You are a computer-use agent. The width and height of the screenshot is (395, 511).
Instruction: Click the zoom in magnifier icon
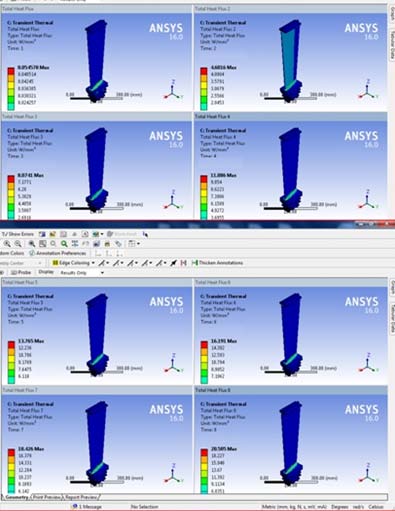[x=7, y=244]
